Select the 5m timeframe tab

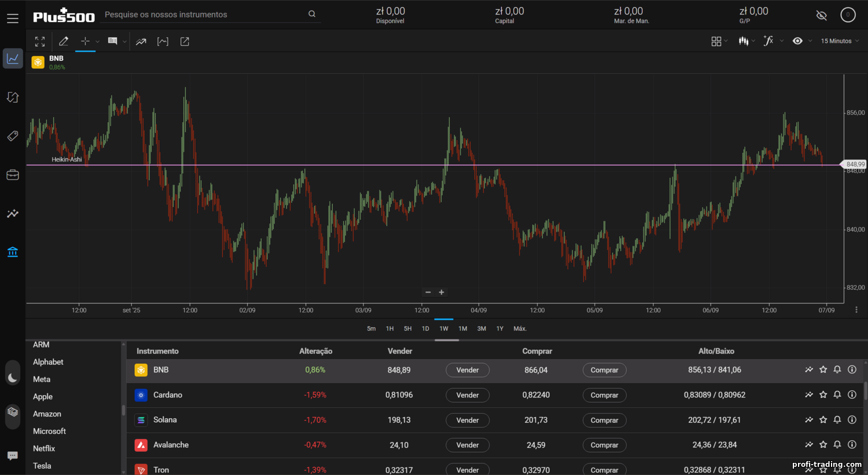(371, 328)
